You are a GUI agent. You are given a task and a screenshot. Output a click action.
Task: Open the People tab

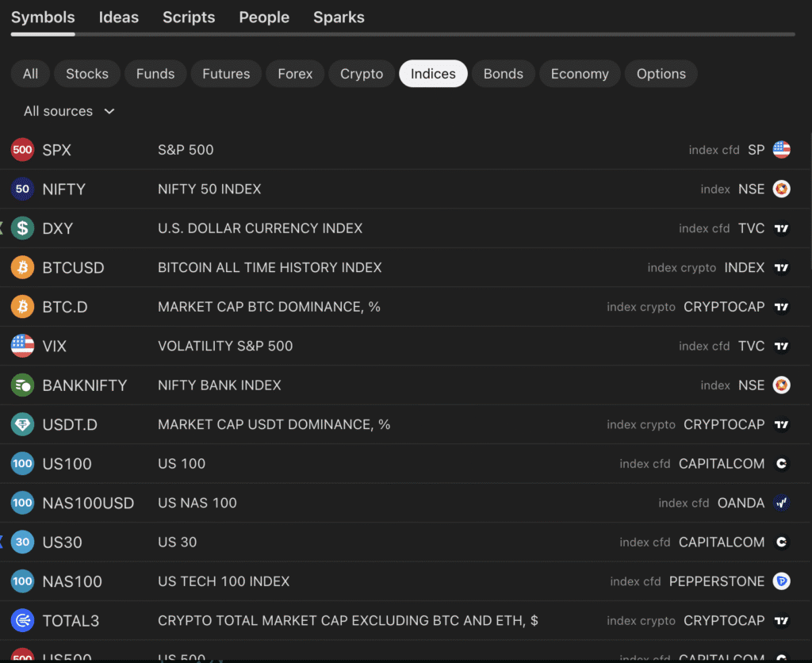[264, 17]
